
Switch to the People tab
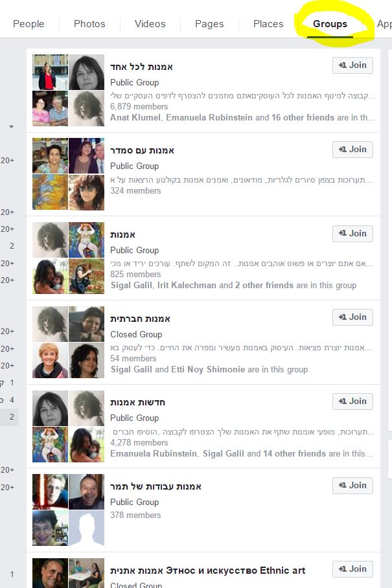(29, 24)
